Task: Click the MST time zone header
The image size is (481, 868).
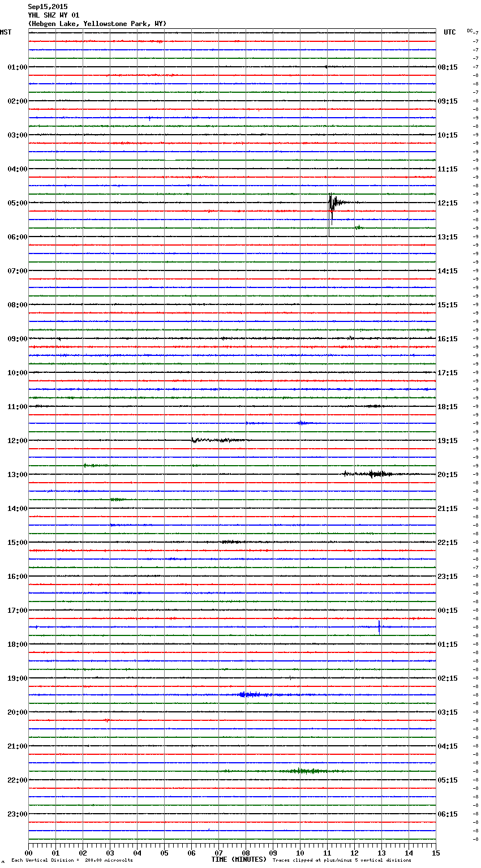Action: click(6, 32)
